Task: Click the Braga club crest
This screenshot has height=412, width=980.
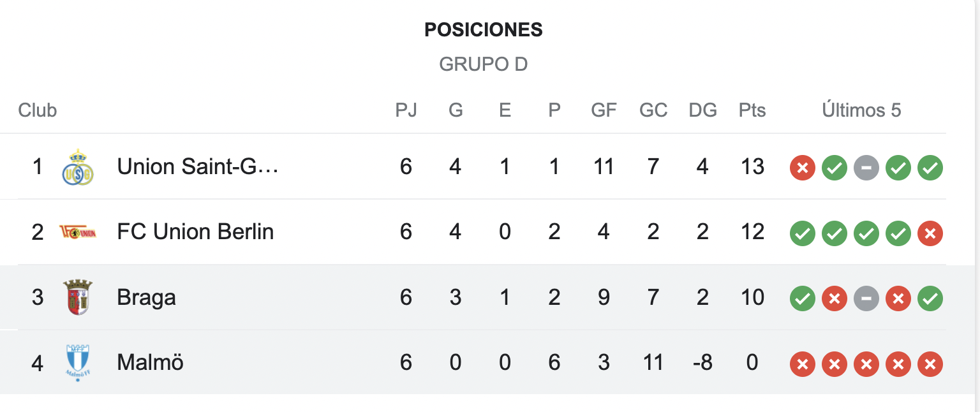Action: (78, 297)
